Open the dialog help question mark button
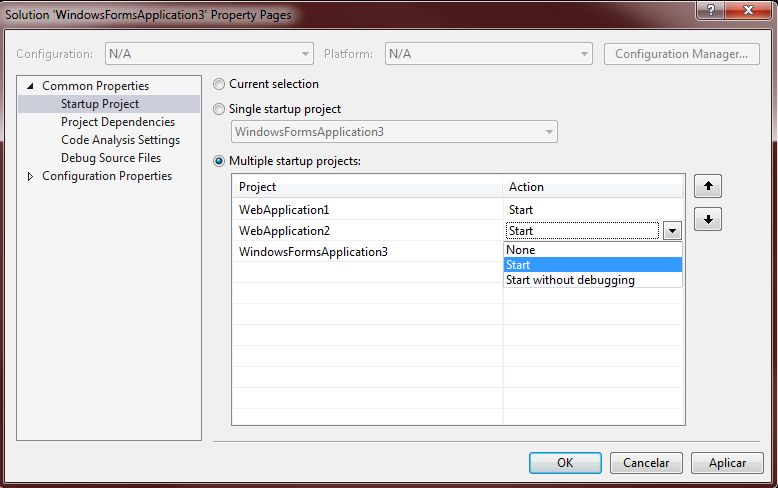Screen dimensions: 778x488 point(710,9)
